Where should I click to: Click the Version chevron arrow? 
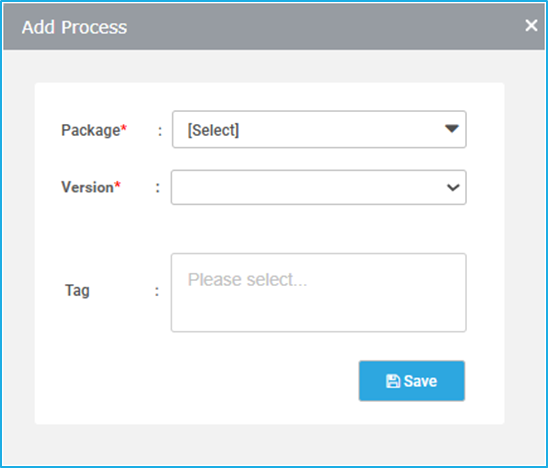453,188
